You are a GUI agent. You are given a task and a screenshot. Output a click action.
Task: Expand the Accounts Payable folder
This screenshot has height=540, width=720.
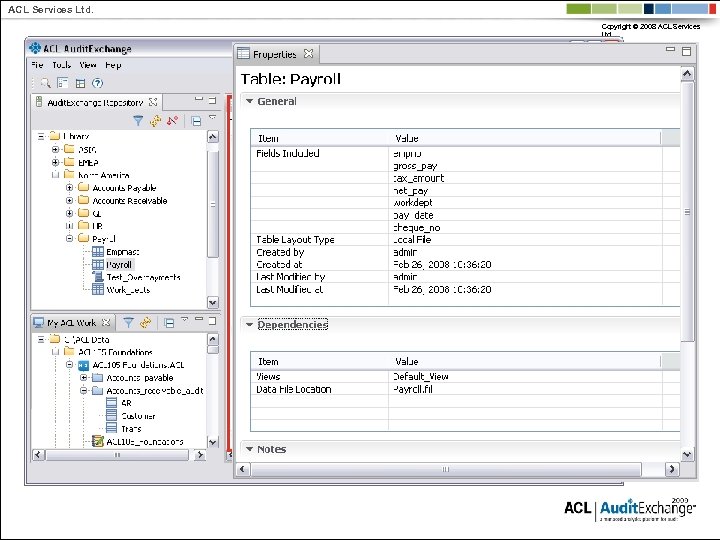point(69,187)
